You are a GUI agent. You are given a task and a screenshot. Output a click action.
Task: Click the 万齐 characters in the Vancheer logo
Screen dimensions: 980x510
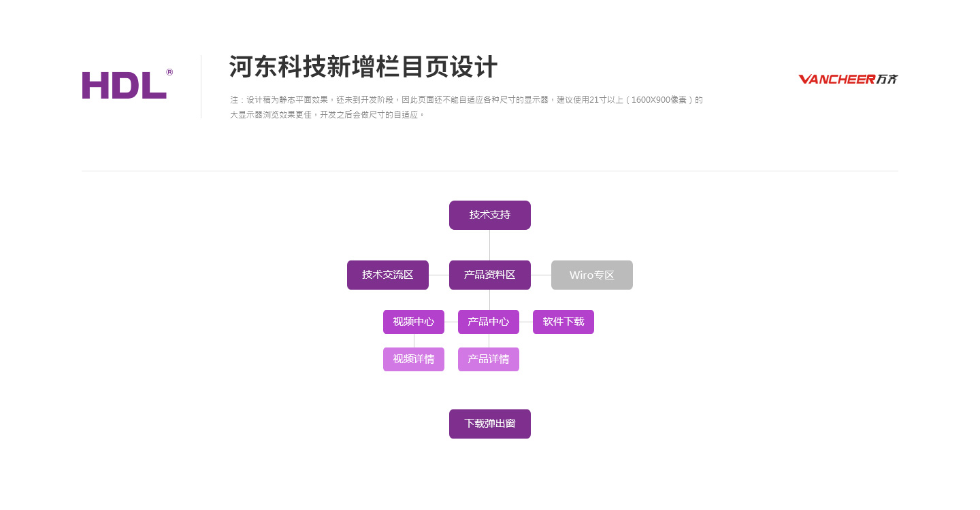(887, 80)
